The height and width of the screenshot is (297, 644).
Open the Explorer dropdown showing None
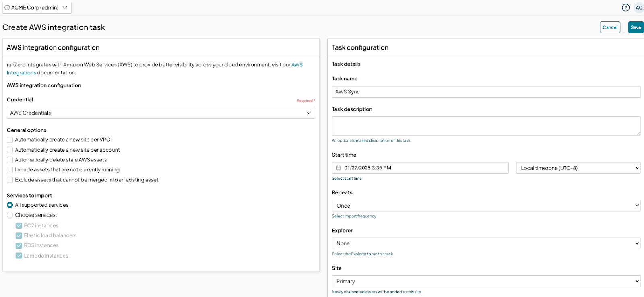coord(486,243)
